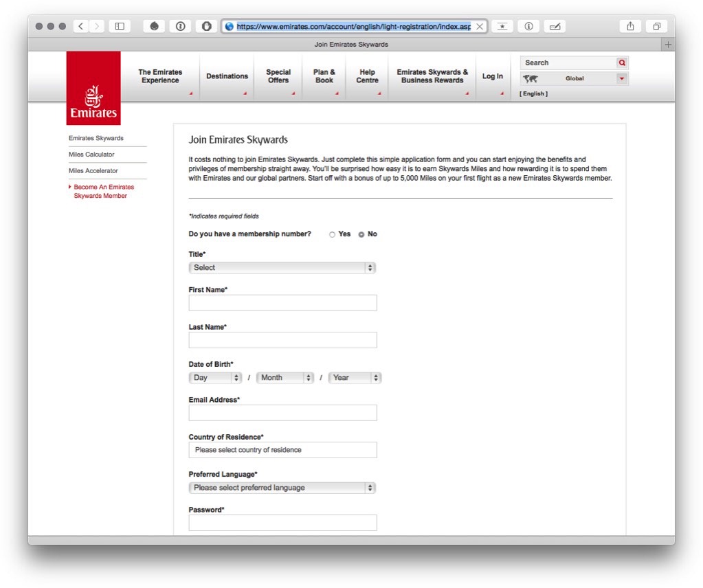Open the Special Offers menu
This screenshot has height=588, width=703.
[278, 76]
